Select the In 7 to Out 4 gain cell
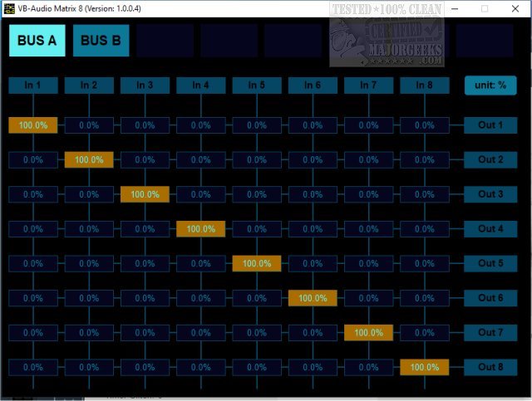The height and width of the screenshot is (401, 532). pos(368,229)
